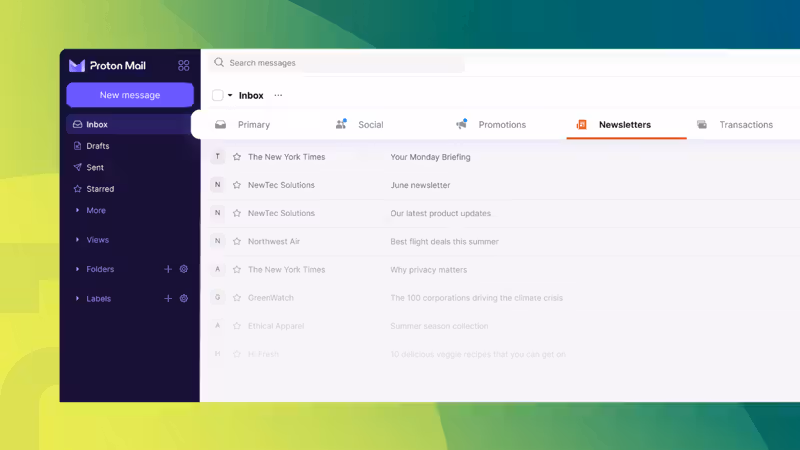Click the Inbox heading title
Viewport: 800px width, 450px height.
click(251, 95)
